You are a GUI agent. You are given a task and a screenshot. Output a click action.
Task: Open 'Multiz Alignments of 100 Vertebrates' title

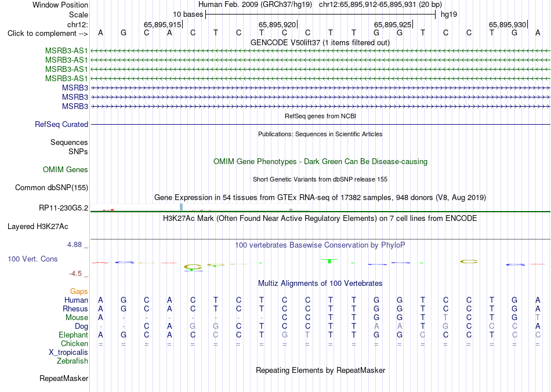320,284
